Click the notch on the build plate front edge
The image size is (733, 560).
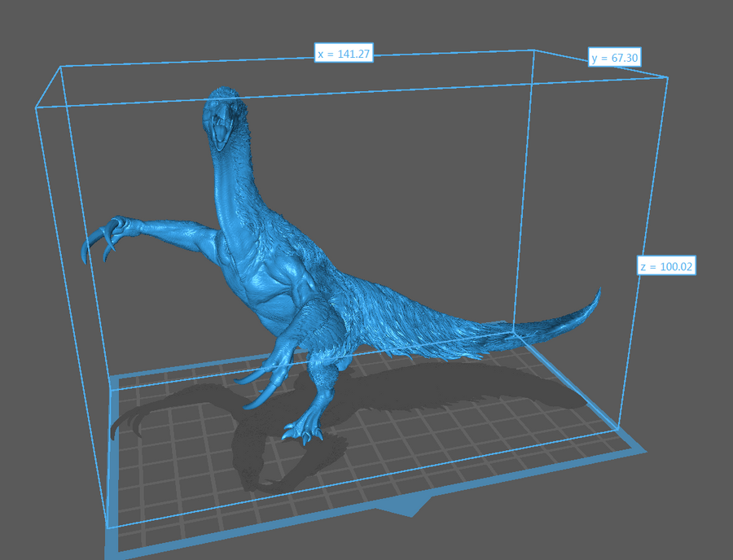(406, 509)
